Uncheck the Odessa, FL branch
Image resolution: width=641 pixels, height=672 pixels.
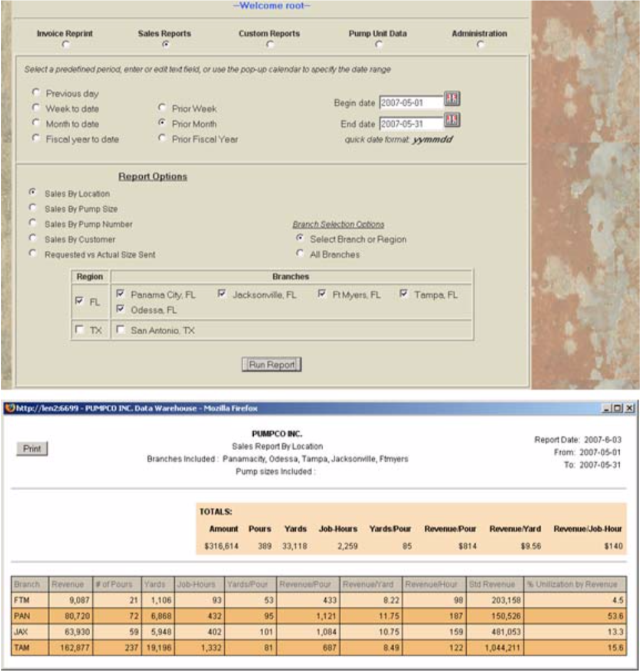pyautogui.click(x=120, y=308)
